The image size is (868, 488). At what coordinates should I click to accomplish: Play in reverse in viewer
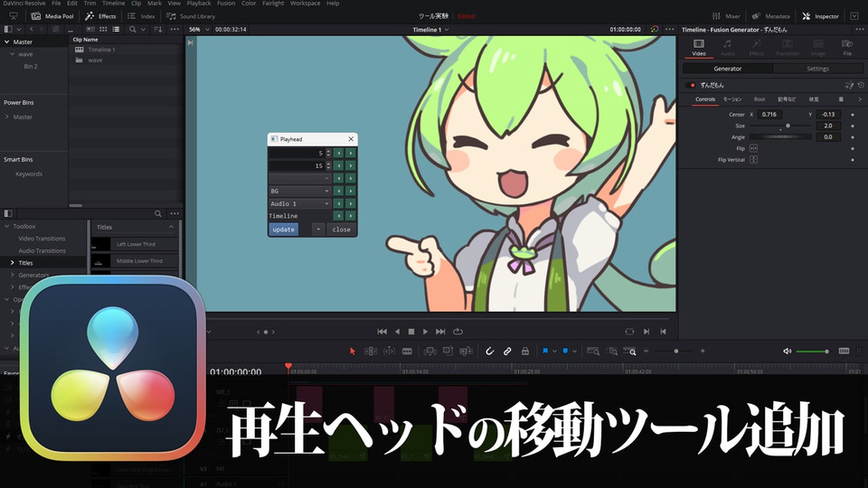point(397,332)
